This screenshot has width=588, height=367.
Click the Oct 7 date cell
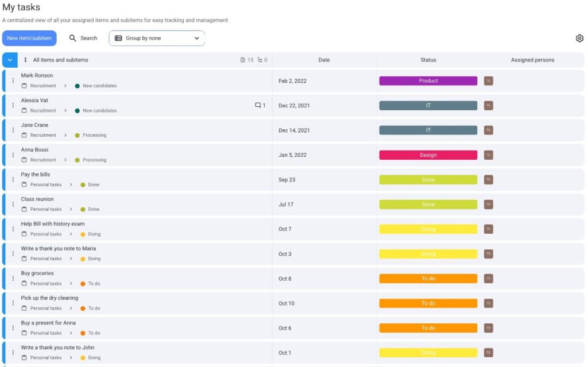285,229
